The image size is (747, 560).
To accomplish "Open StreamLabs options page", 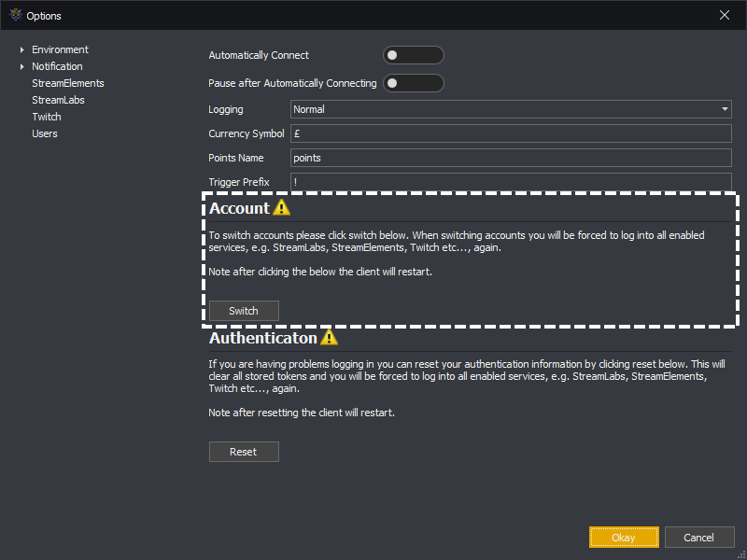I will point(58,100).
